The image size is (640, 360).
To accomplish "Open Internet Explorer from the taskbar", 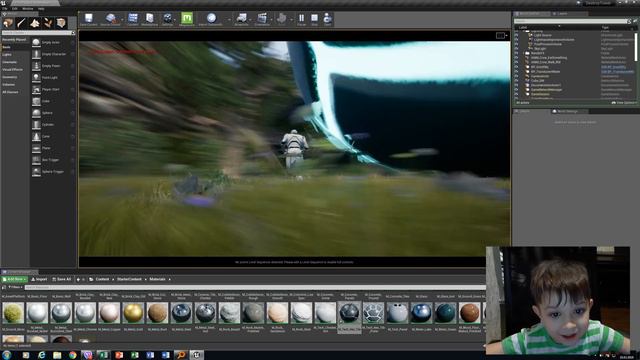I will pyautogui.click(x=42, y=355).
